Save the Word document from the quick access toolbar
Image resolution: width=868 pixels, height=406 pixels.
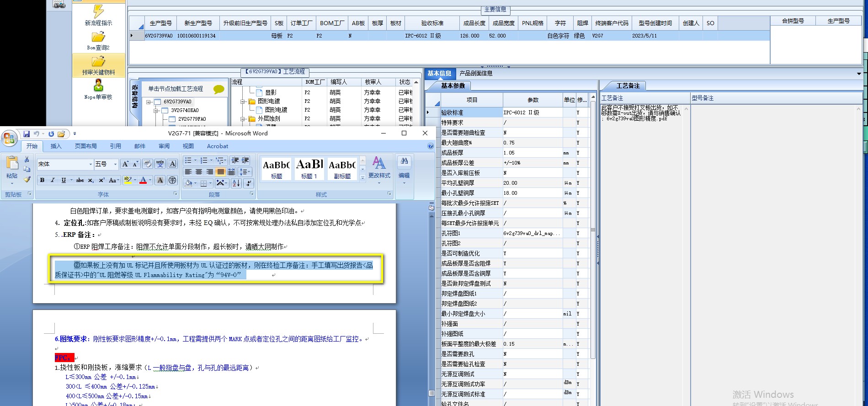(27, 134)
